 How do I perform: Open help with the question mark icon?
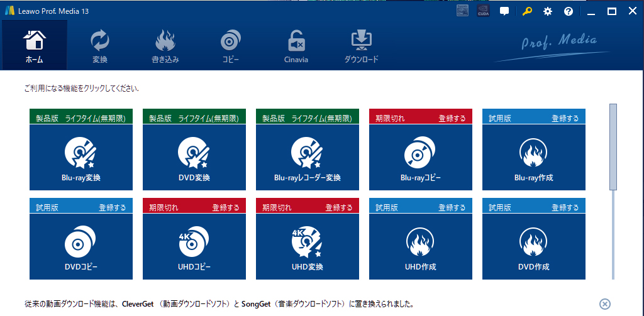coord(569,11)
